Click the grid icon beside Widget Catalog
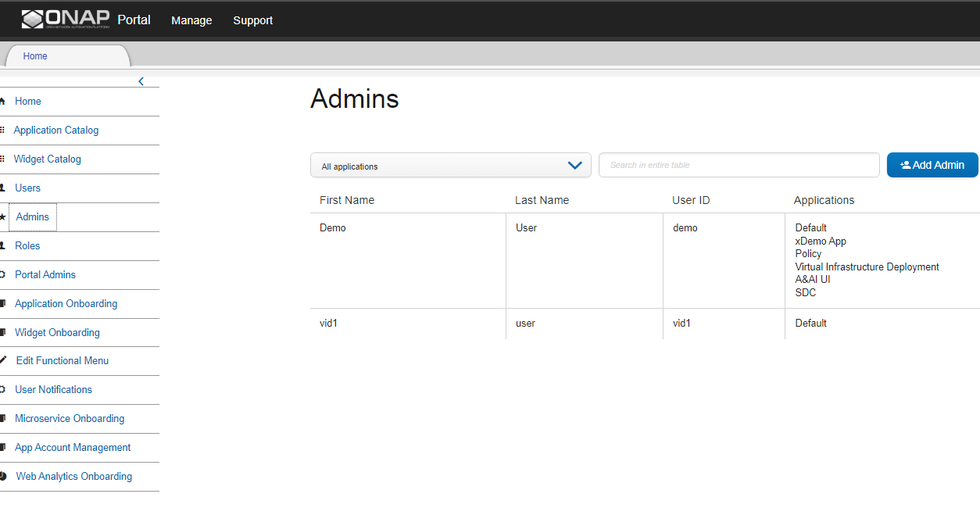This screenshot has height=508, width=980. [2, 159]
